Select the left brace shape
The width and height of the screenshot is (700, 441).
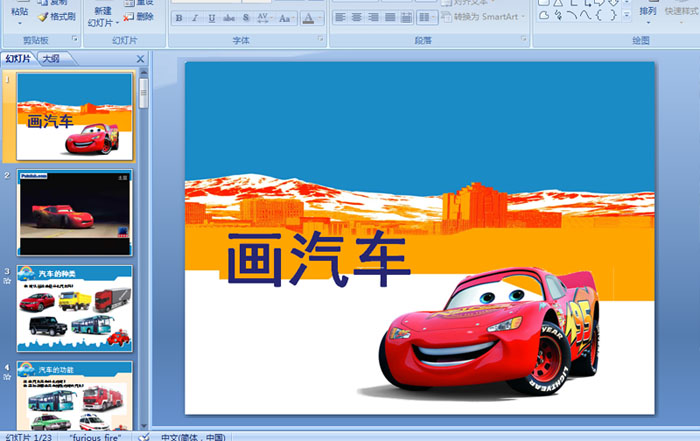click(599, 16)
